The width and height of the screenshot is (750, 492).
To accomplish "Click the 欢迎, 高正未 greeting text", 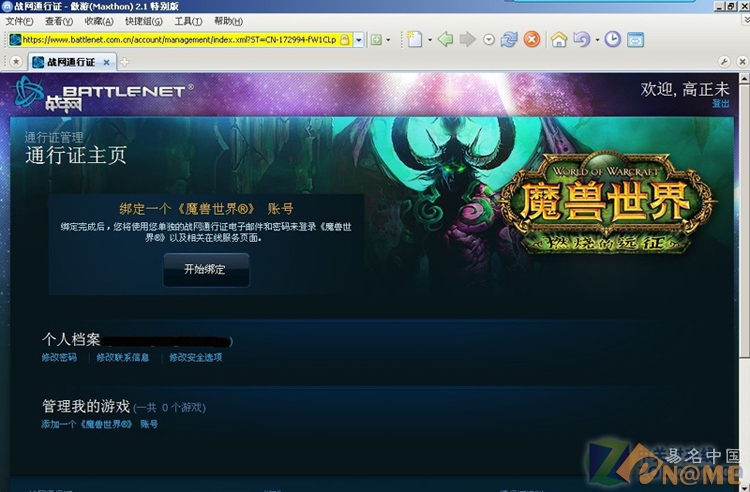I will point(685,89).
